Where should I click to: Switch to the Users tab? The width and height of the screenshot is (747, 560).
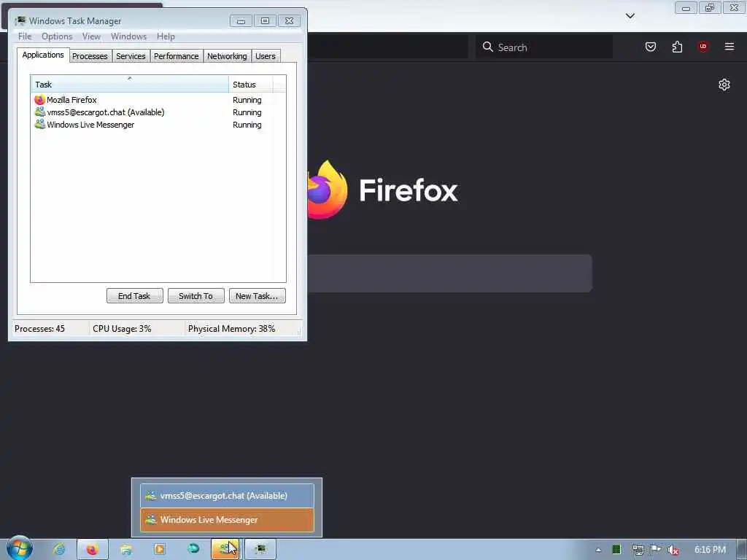pos(266,56)
